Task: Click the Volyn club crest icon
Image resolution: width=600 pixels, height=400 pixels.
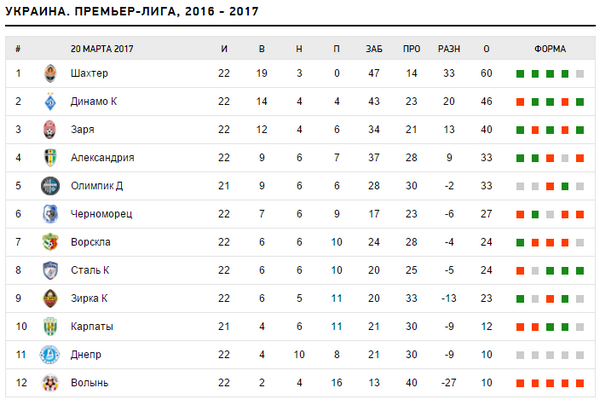Action: tap(50, 382)
